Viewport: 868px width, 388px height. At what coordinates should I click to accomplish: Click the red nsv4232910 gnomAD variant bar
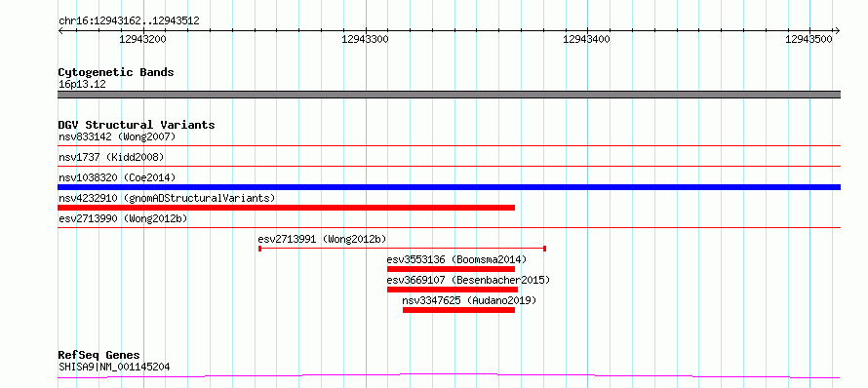click(x=286, y=208)
